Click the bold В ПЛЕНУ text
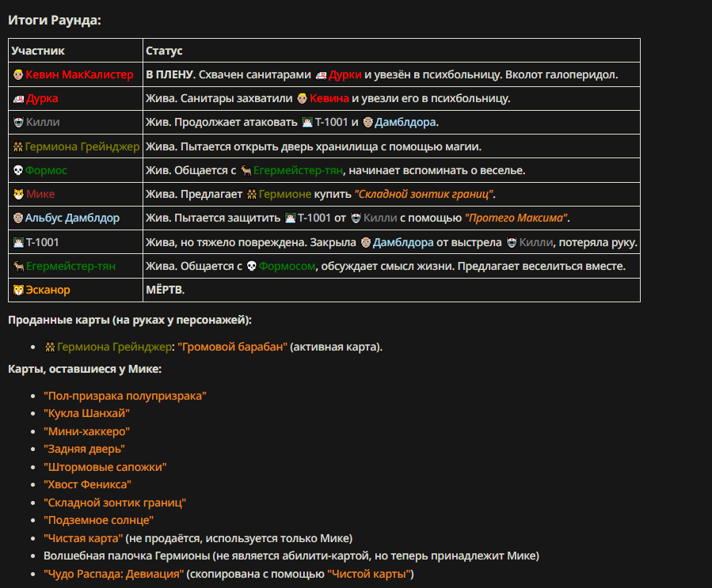The image size is (712, 588). [x=171, y=75]
